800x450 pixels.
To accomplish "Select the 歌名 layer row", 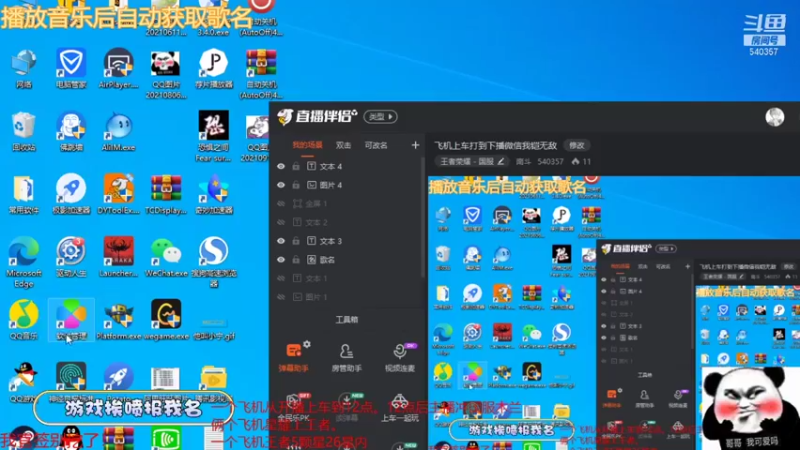I will coord(347,260).
